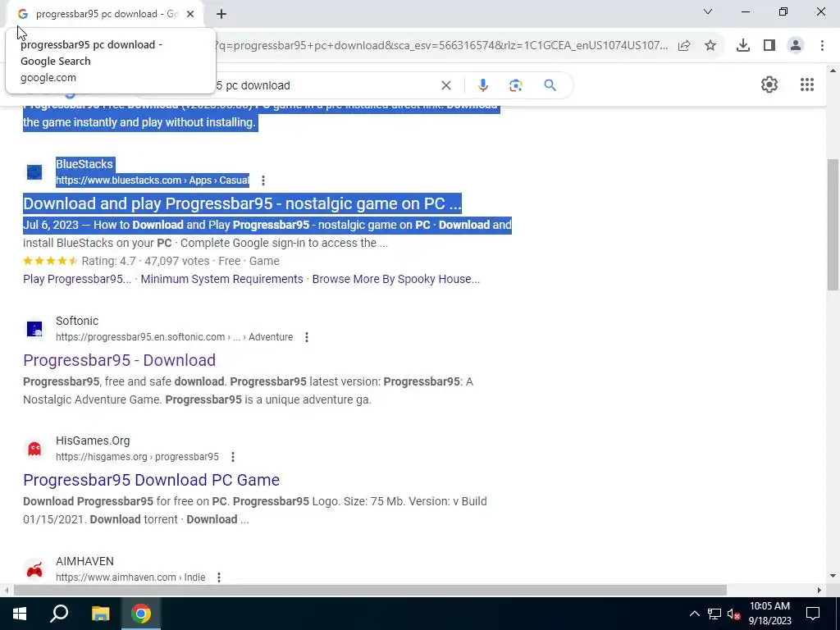Click the muted volume tray icon

734,614
